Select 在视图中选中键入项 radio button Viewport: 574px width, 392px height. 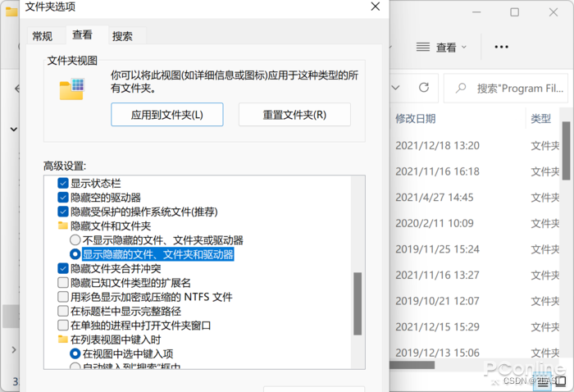[x=75, y=353]
